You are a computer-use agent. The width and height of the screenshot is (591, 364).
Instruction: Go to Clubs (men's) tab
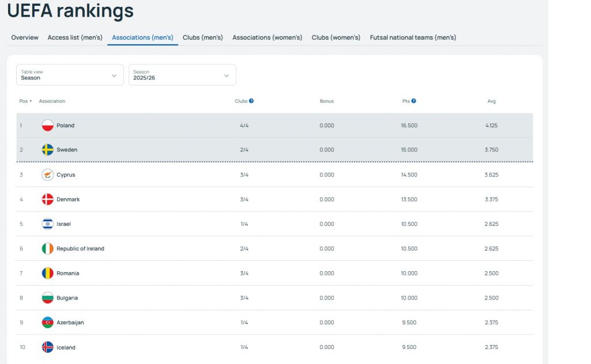click(203, 37)
